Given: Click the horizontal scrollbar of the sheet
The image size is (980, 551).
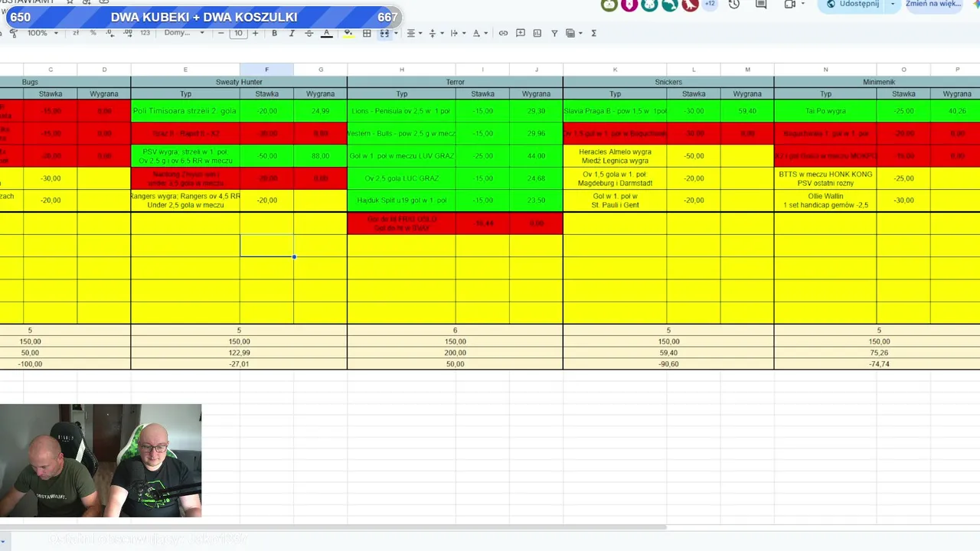Looking at the screenshot, I should click(x=333, y=527).
